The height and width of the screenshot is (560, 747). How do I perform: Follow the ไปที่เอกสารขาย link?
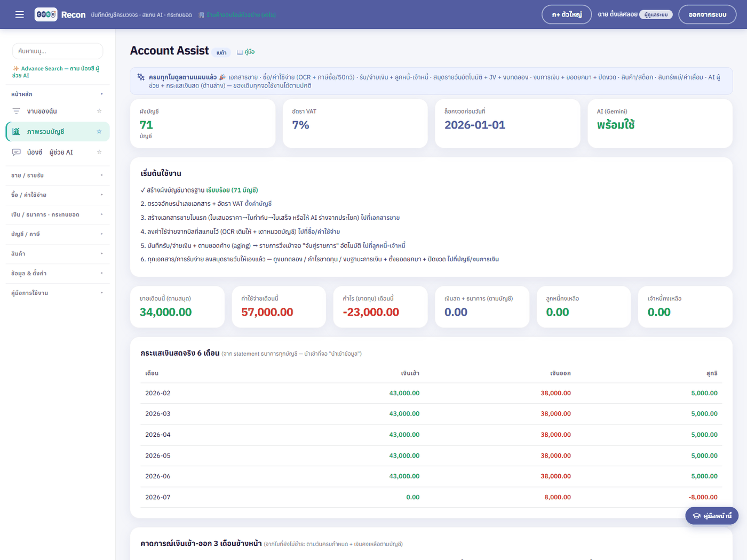tap(380, 218)
